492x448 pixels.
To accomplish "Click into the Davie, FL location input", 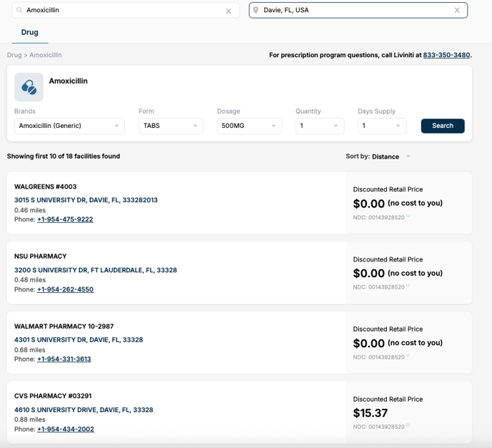I will tap(354, 10).
